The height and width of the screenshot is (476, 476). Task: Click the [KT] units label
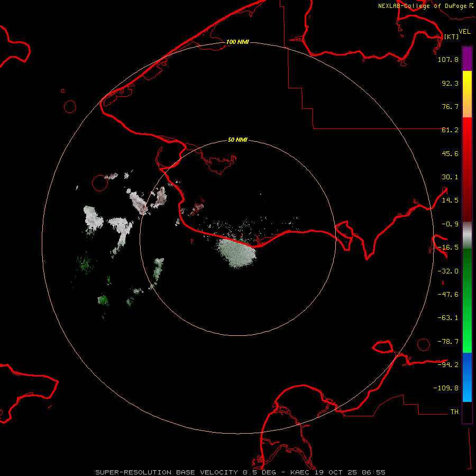(451, 36)
